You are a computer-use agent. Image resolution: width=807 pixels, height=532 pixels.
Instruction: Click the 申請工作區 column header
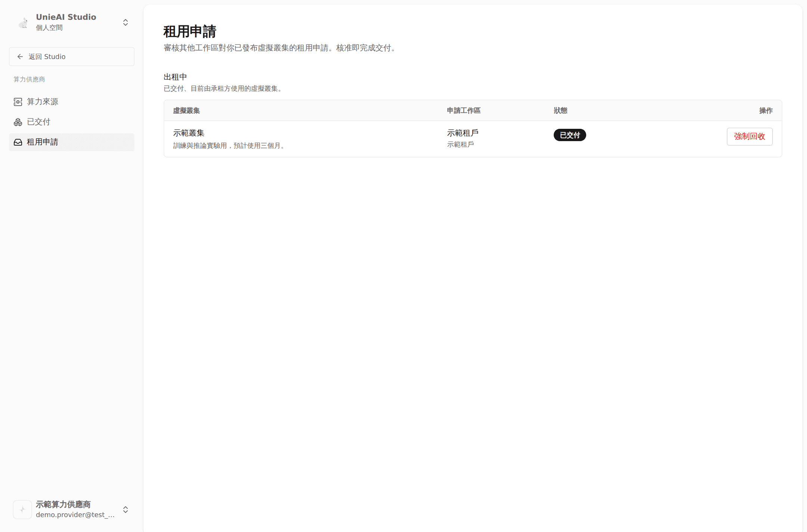(x=464, y=111)
